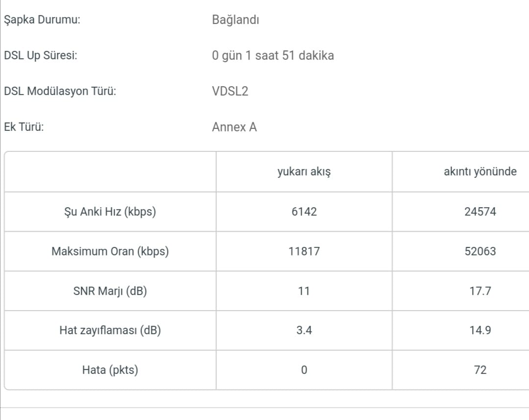Click upstream maximum rate 11817
This screenshot has height=420, width=529.
(304, 251)
